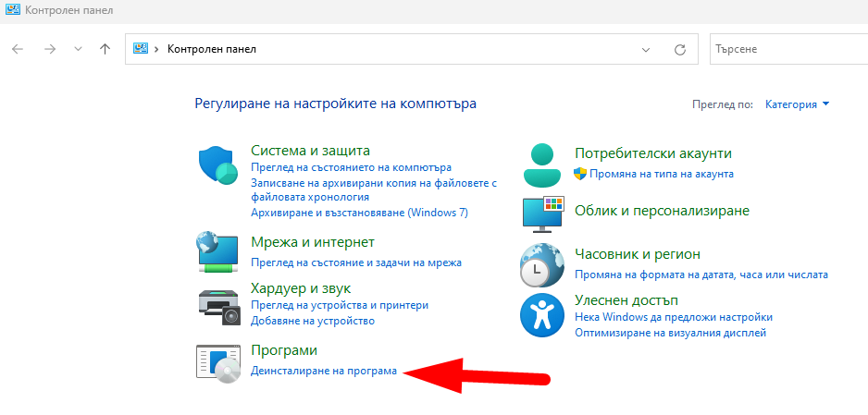Open the Потребителски акаунти person icon

[543, 165]
